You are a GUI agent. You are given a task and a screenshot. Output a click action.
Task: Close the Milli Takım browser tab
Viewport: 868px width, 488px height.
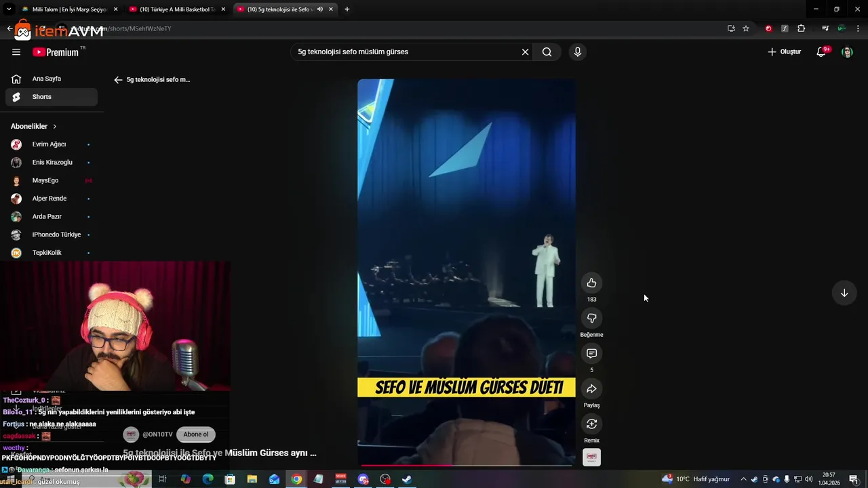click(115, 9)
